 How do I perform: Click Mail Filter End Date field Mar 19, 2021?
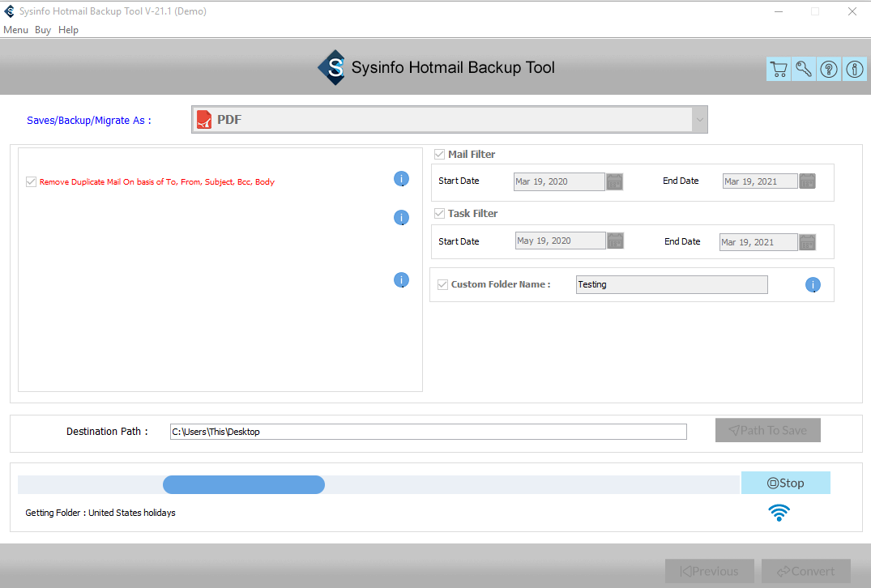click(x=760, y=181)
